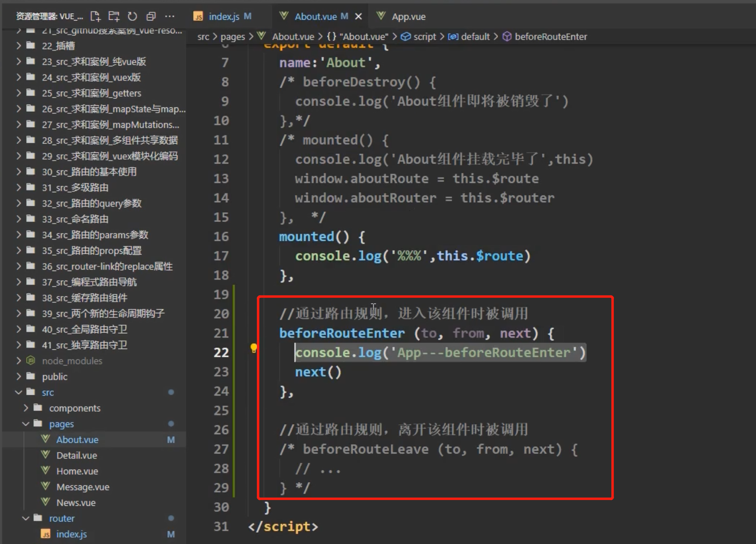
Task: Click the name:'About' property on line 7
Action: point(330,63)
